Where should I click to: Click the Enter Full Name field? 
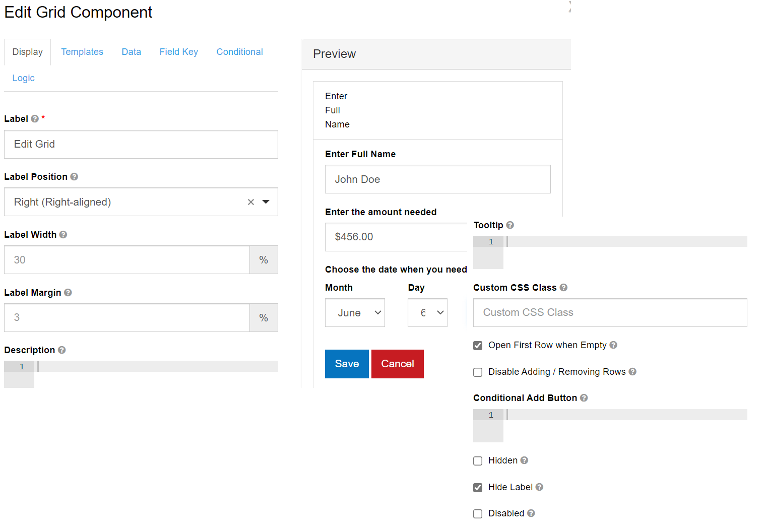(438, 179)
